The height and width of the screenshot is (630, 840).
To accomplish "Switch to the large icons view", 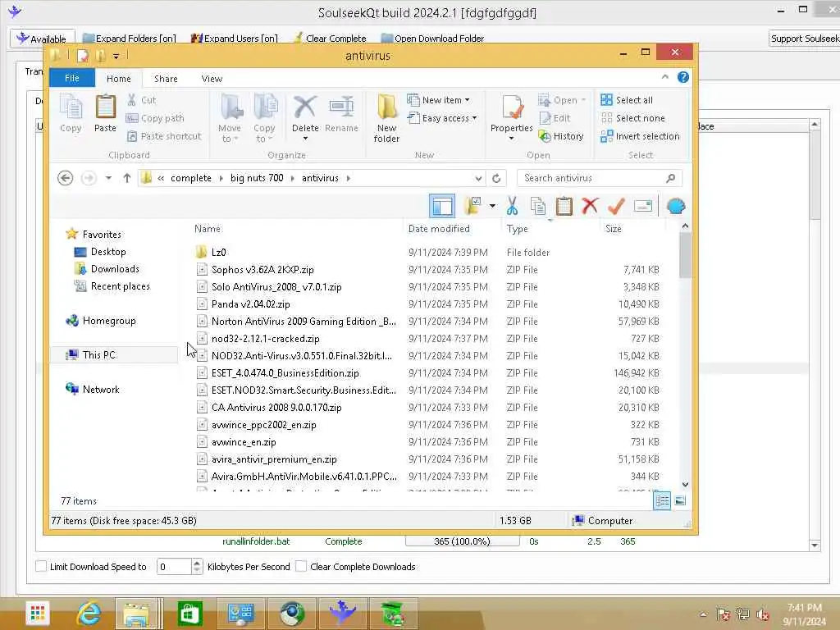I will [680, 500].
